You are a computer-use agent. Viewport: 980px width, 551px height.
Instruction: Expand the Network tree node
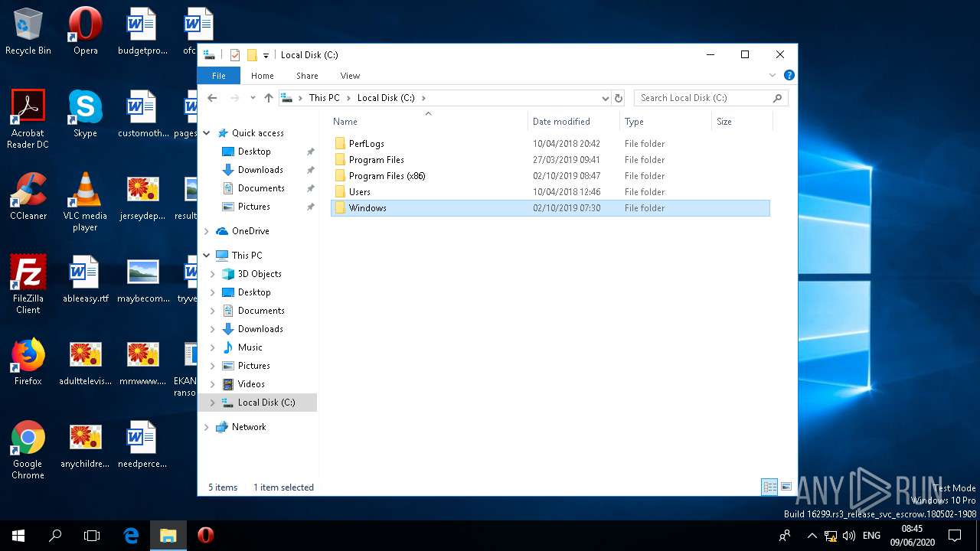click(x=207, y=427)
